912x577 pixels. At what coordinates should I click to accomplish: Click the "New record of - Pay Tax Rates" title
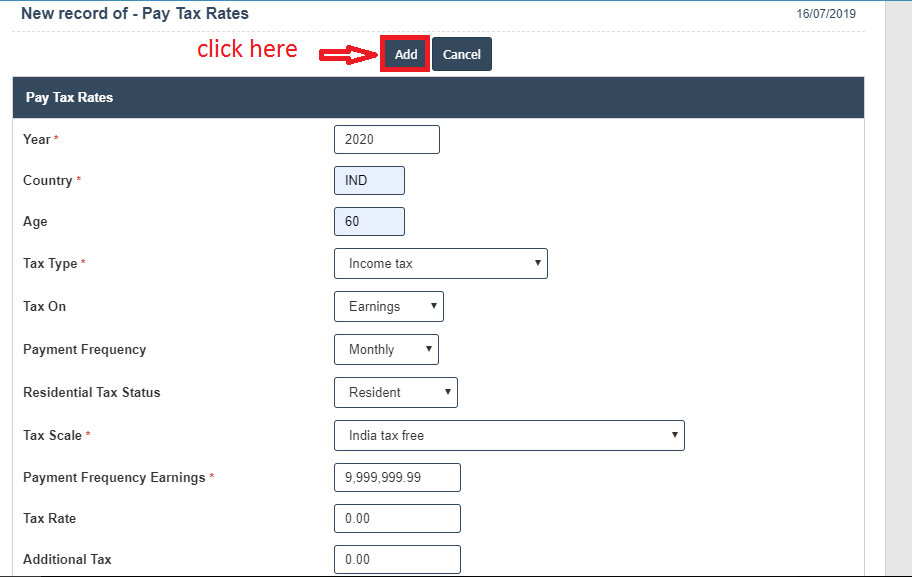tap(135, 14)
